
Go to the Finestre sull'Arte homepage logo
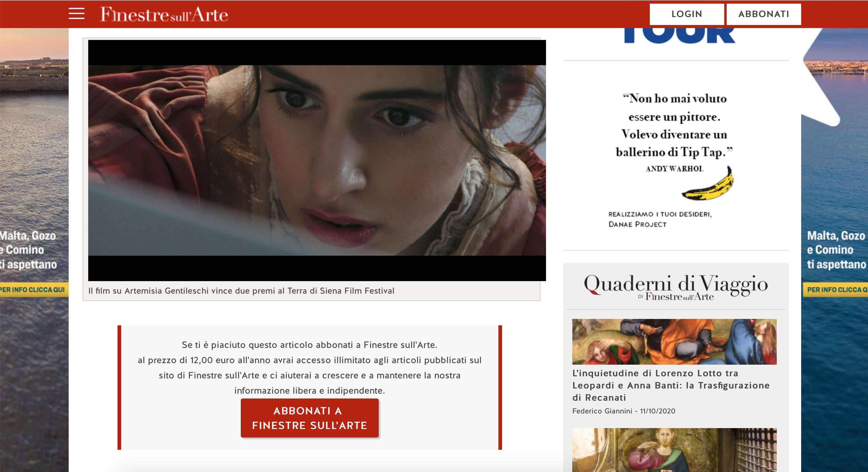pos(164,14)
